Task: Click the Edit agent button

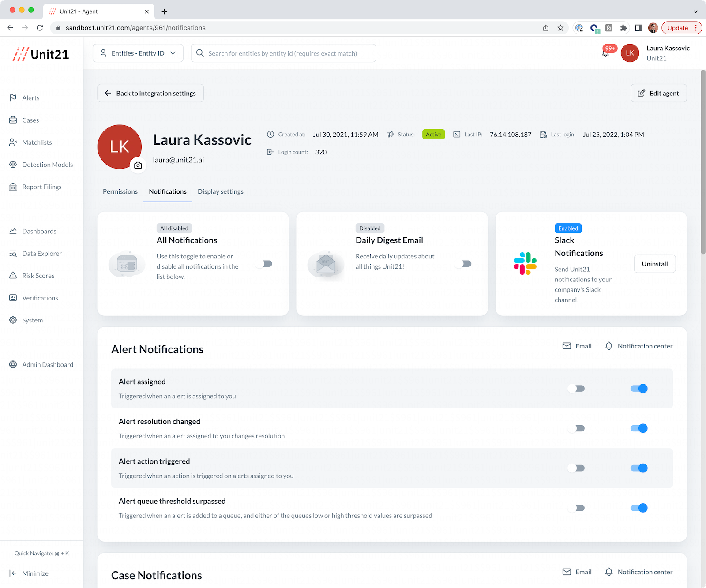Action: tap(658, 93)
